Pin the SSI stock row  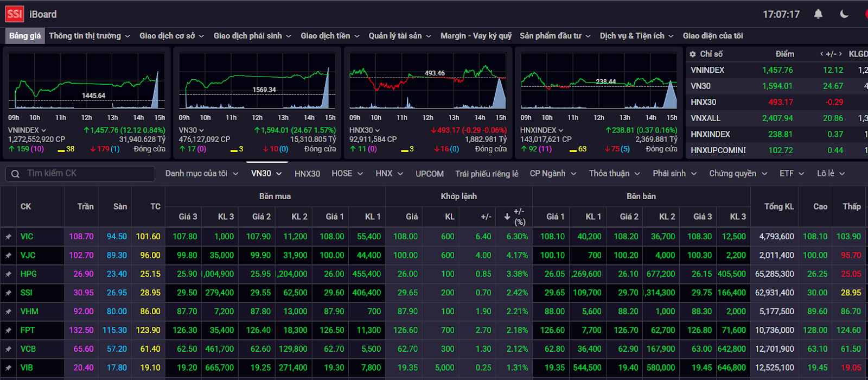tap(8, 293)
